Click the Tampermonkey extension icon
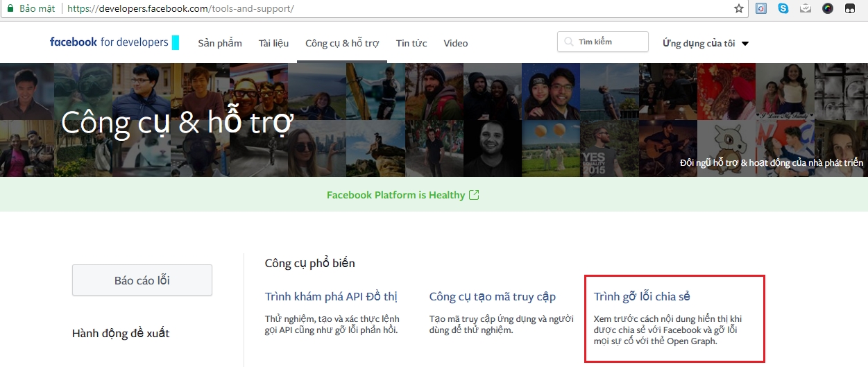The height and width of the screenshot is (367, 868). coord(849,9)
